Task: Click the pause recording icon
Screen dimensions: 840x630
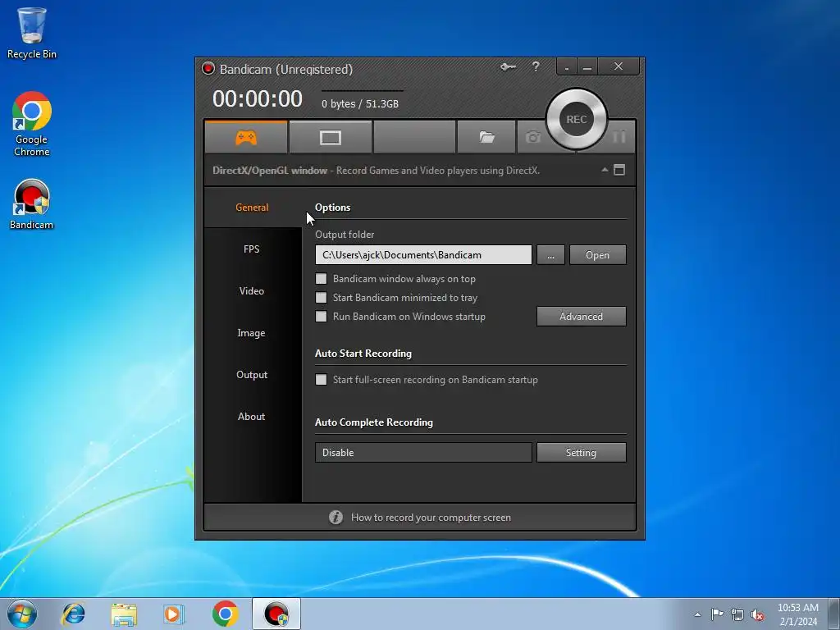Action: (x=619, y=137)
